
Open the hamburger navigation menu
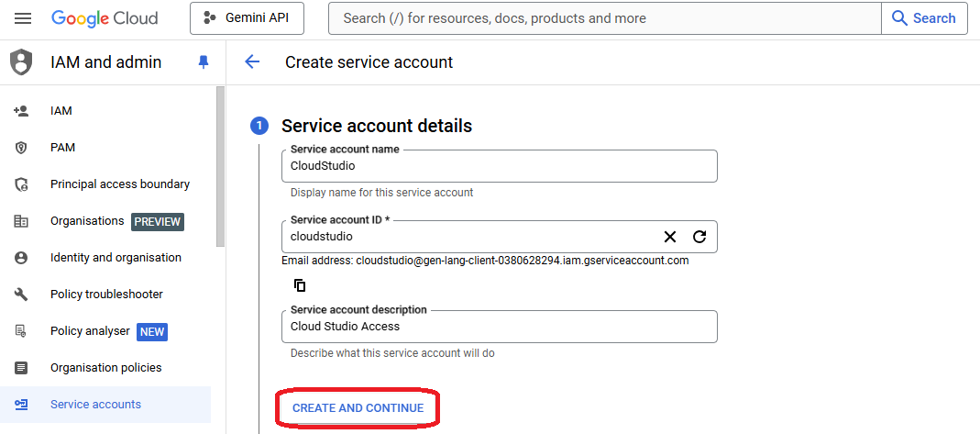pos(23,18)
